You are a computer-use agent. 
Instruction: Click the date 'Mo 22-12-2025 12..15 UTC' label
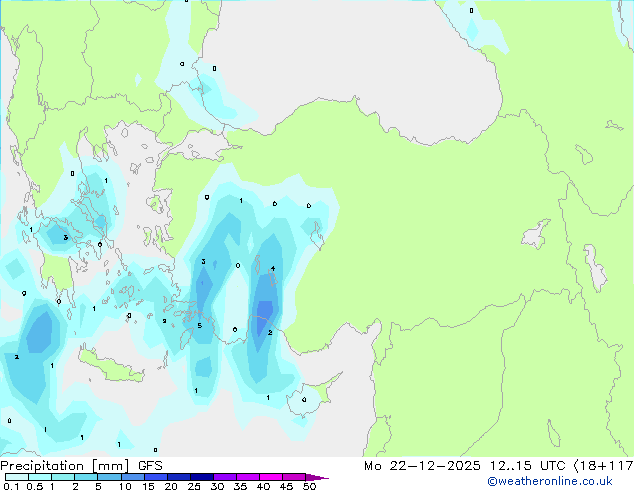tap(465, 466)
